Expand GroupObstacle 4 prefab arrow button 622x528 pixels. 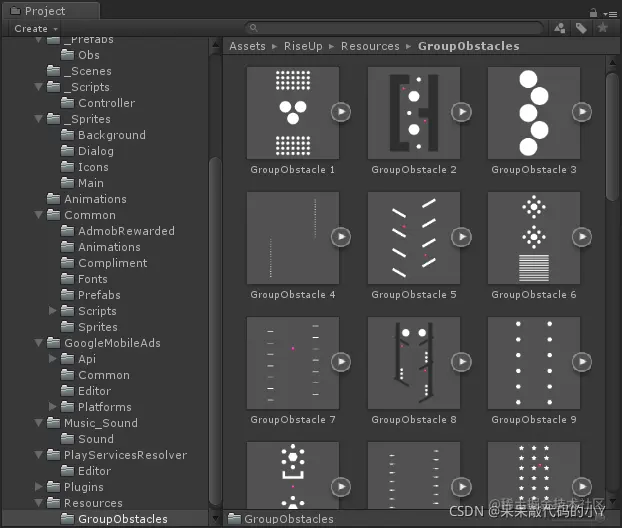point(341,237)
